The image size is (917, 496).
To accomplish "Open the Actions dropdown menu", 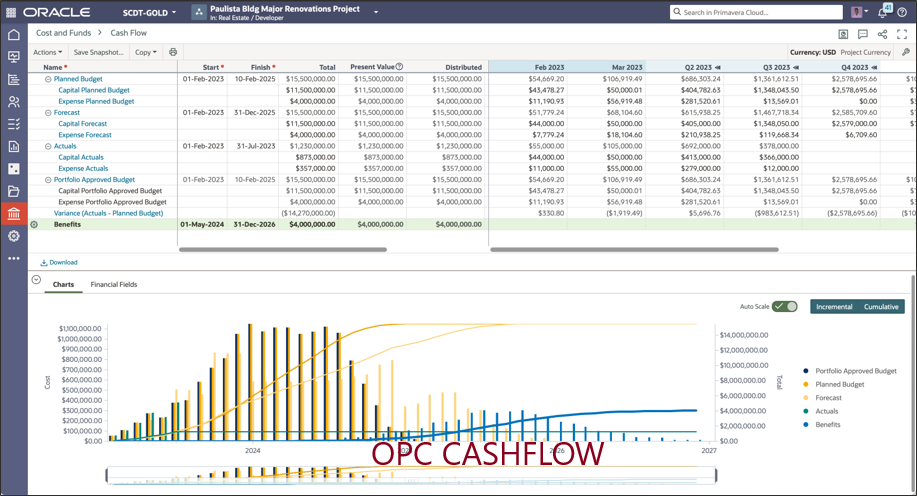I will pyautogui.click(x=47, y=52).
